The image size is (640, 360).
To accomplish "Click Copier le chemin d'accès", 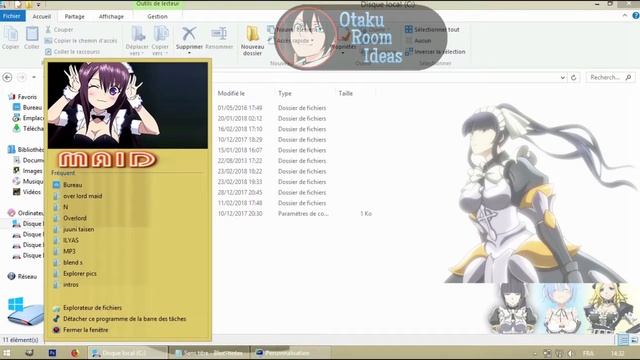I will click(x=81, y=40).
